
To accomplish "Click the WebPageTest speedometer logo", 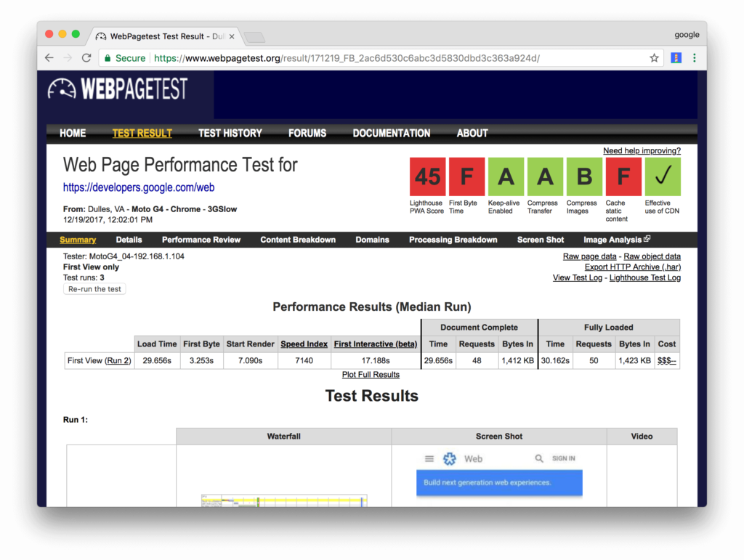I will click(62, 88).
